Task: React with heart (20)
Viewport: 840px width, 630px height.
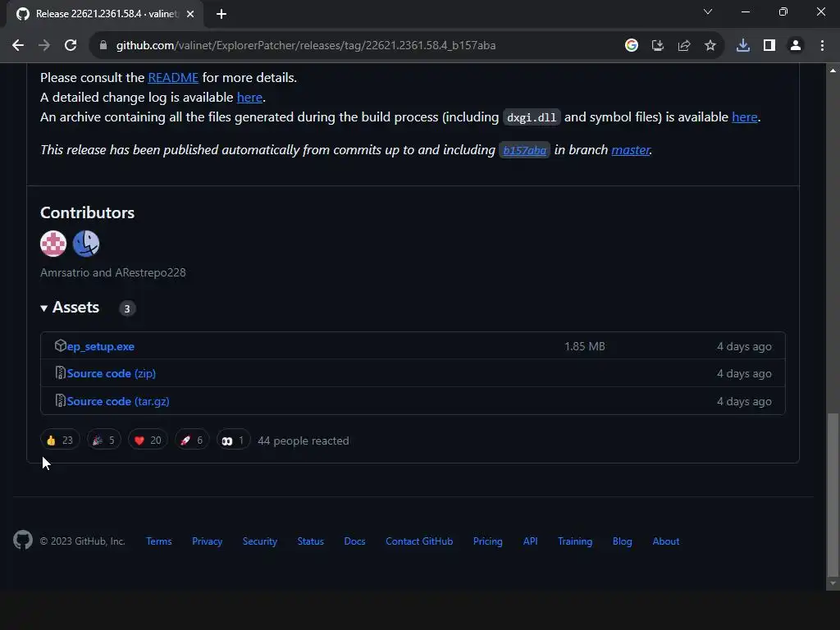Action: (x=148, y=441)
